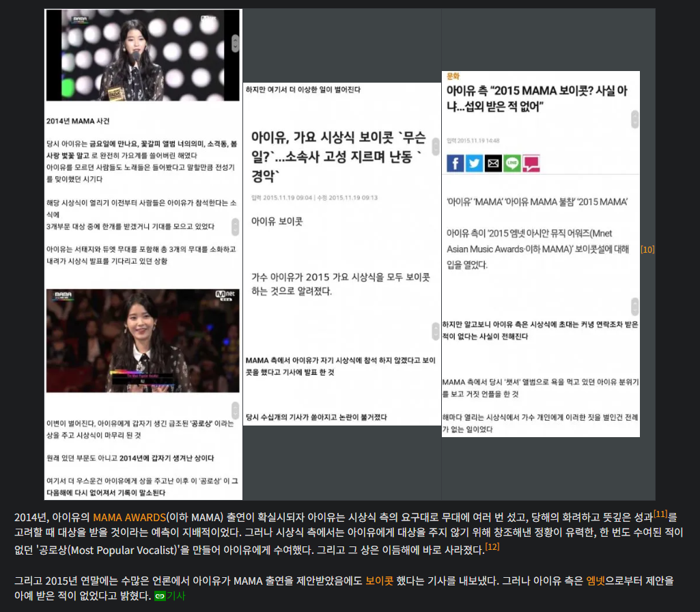Screen dimensions: 700x612
Task: Click the green link icon before 기사
Action: coord(159,596)
